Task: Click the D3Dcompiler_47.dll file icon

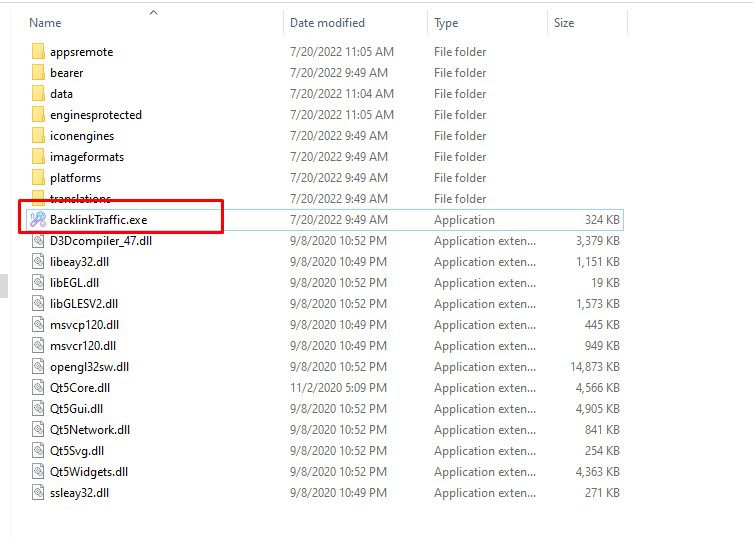Action: click(38, 241)
